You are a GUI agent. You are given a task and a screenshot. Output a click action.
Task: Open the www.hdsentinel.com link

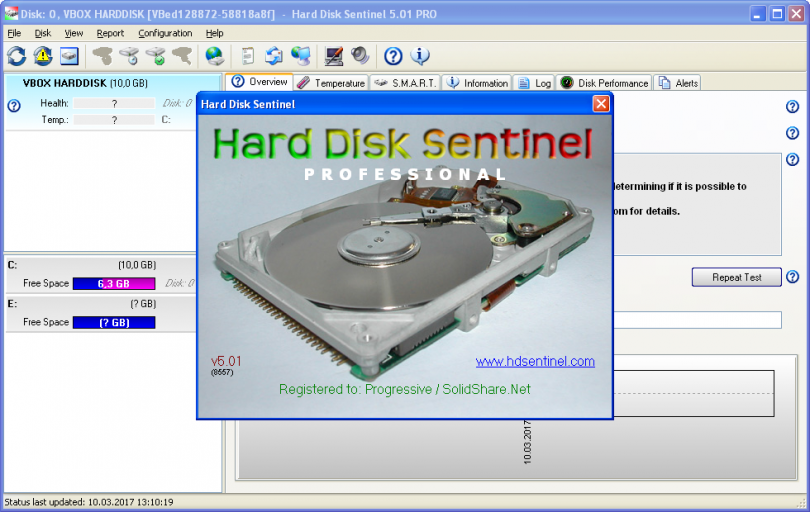pos(535,361)
